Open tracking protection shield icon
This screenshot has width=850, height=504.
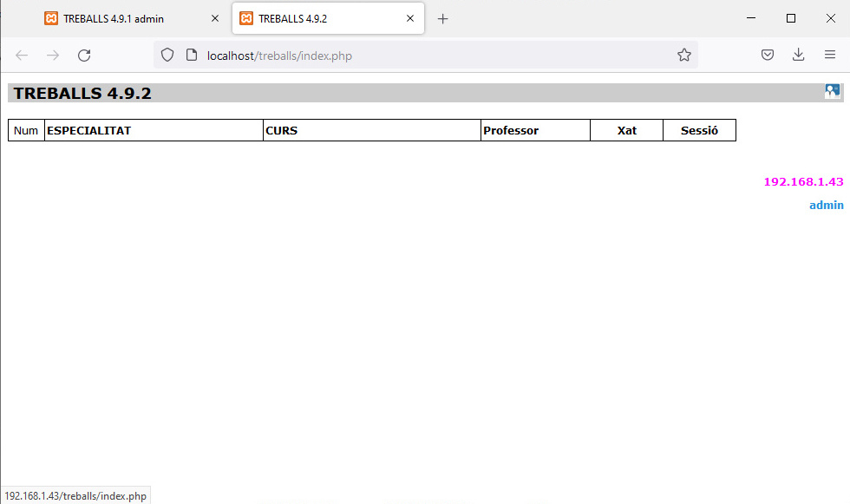tap(167, 55)
